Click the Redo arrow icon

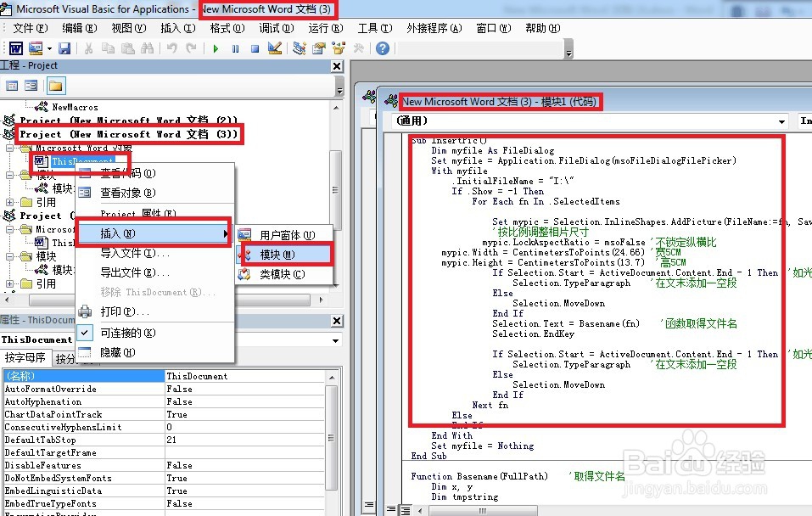tap(191, 48)
